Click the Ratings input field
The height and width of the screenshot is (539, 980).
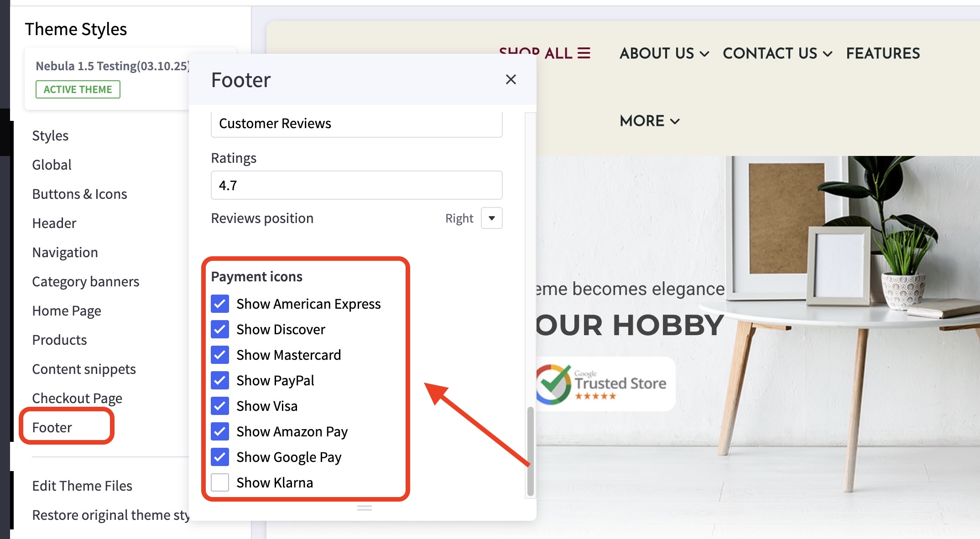pyautogui.click(x=356, y=185)
